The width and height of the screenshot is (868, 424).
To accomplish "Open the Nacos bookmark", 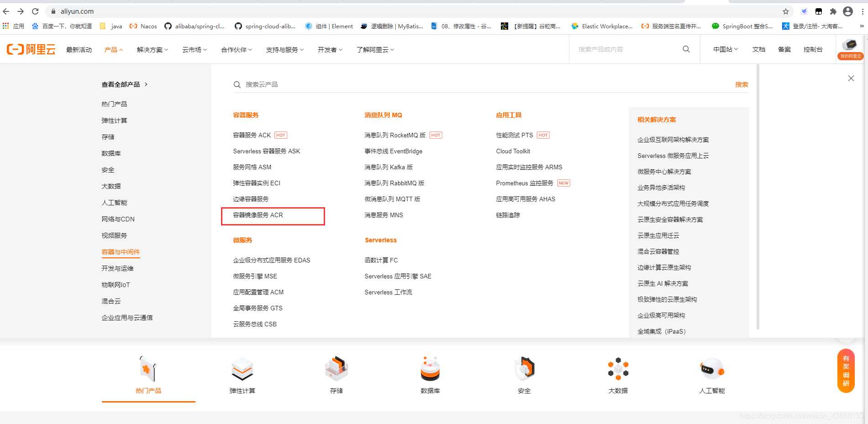I will pyautogui.click(x=143, y=26).
